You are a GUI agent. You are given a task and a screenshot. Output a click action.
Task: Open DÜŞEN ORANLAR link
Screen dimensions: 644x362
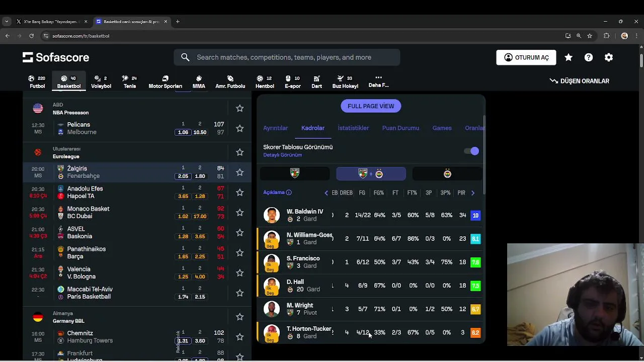click(x=579, y=81)
